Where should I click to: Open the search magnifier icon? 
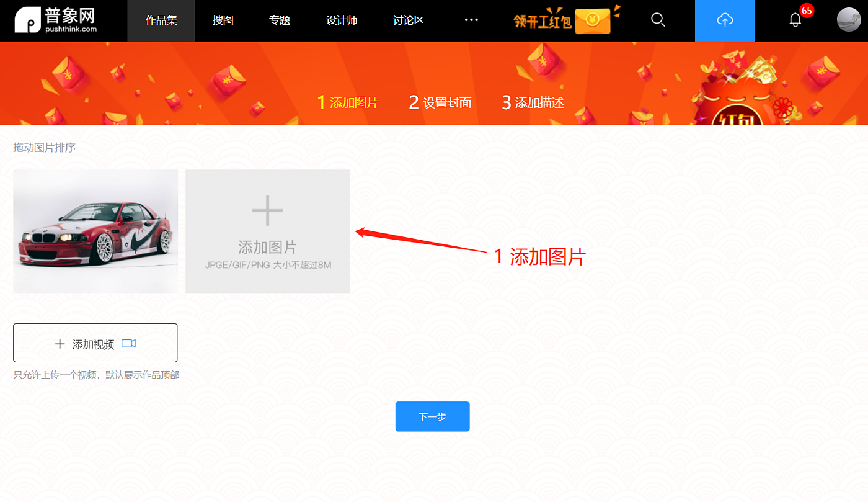tap(658, 20)
